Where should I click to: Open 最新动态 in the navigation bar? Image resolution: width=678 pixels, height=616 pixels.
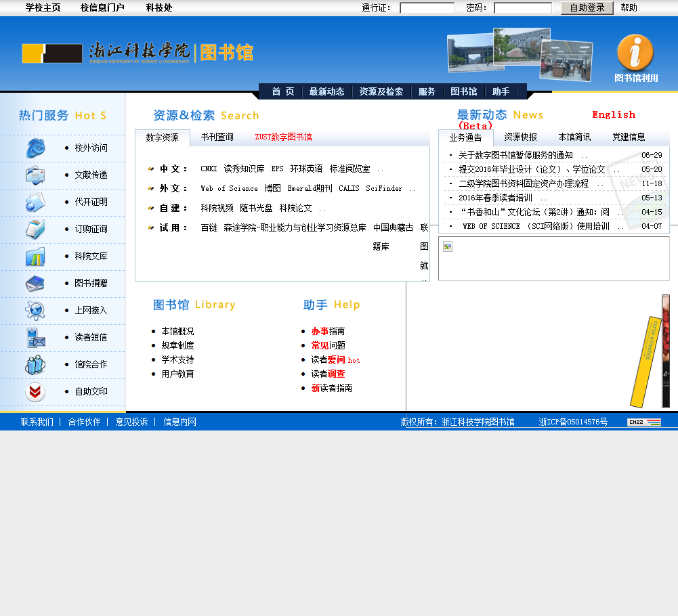coord(326,92)
